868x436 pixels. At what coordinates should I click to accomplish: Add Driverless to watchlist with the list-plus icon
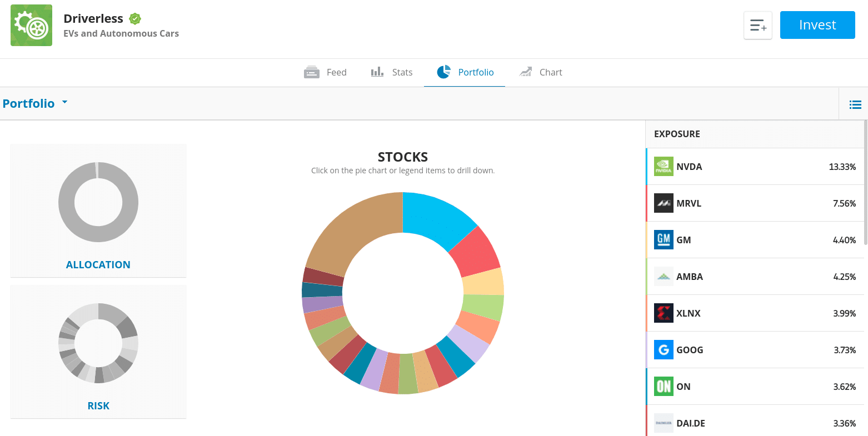(x=758, y=25)
